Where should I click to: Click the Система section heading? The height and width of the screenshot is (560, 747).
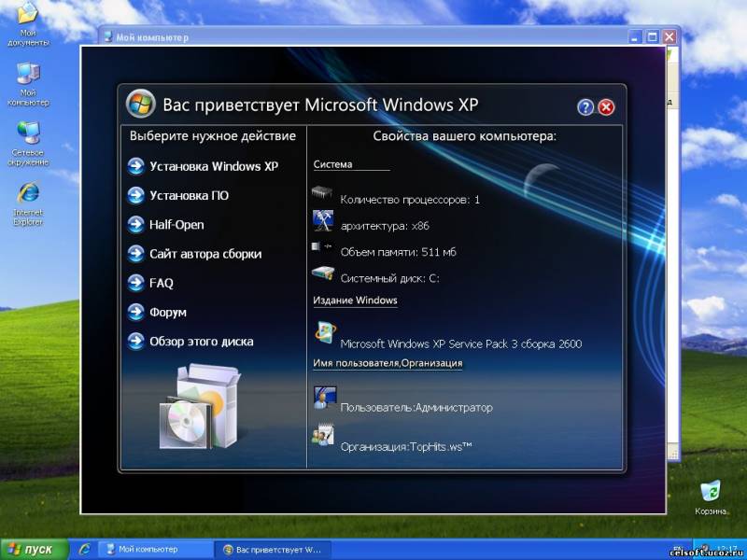tap(332, 164)
